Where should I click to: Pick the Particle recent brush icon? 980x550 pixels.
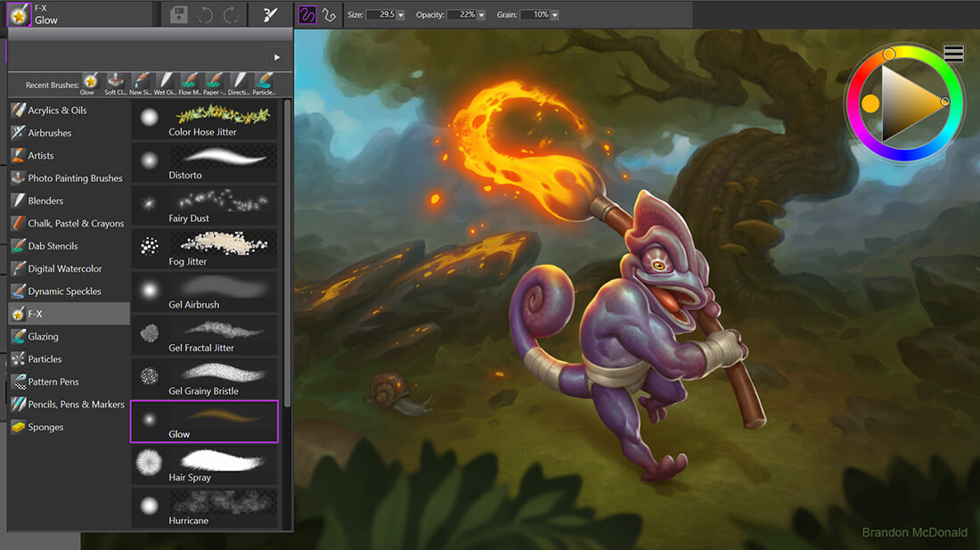(x=263, y=84)
